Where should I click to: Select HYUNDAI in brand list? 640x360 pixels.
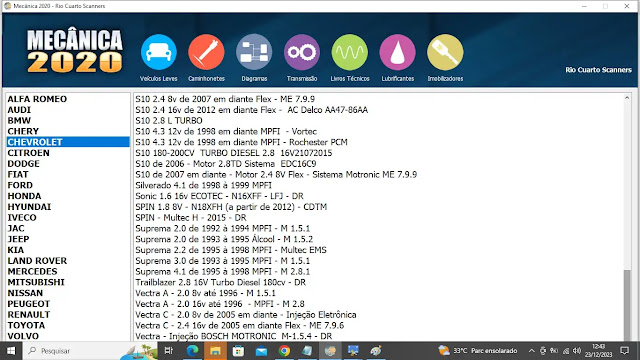pos(68,207)
